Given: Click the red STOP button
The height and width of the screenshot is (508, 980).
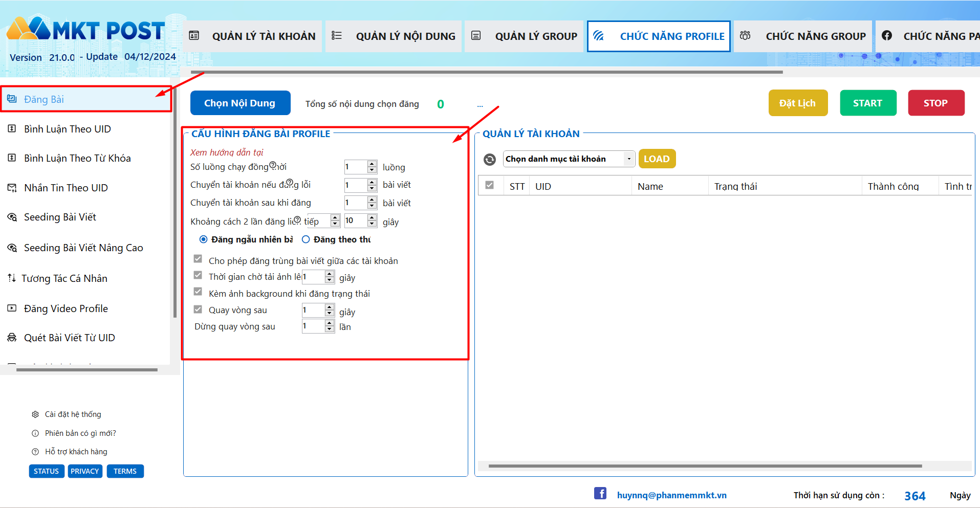Looking at the screenshot, I should pos(936,103).
